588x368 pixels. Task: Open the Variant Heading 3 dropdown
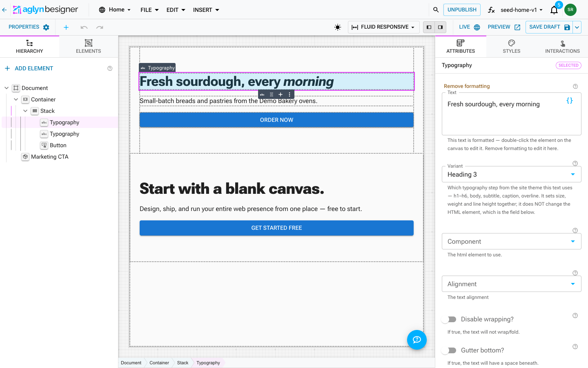coord(512,175)
